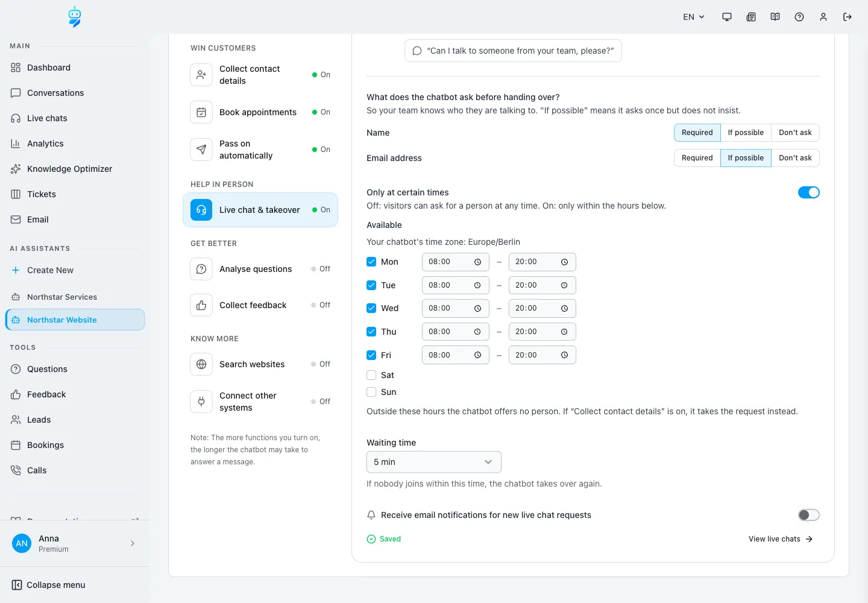Click the Collect contact details icon
Viewport: 868px width, 603px height.
click(201, 75)
